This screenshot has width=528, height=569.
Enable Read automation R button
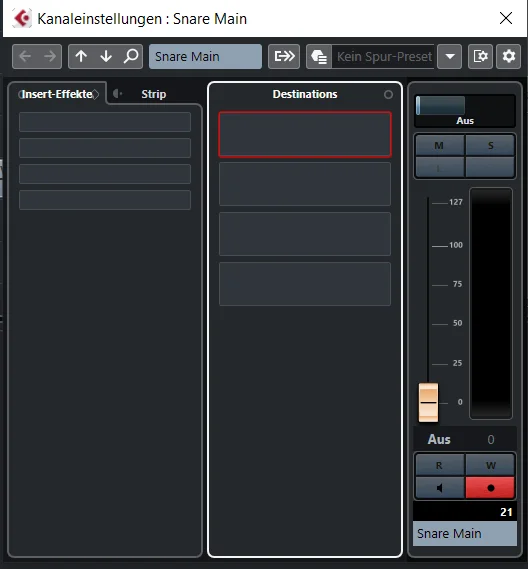point(439,465)
